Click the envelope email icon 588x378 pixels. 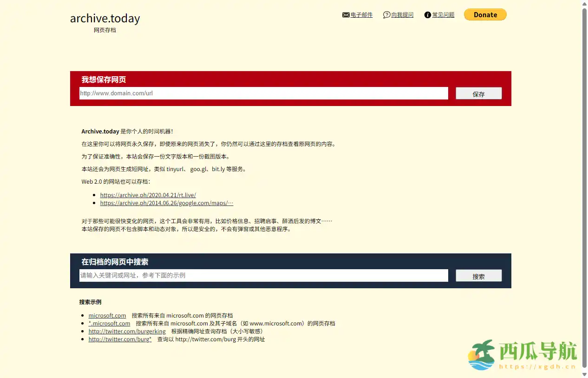click(346, 14)
